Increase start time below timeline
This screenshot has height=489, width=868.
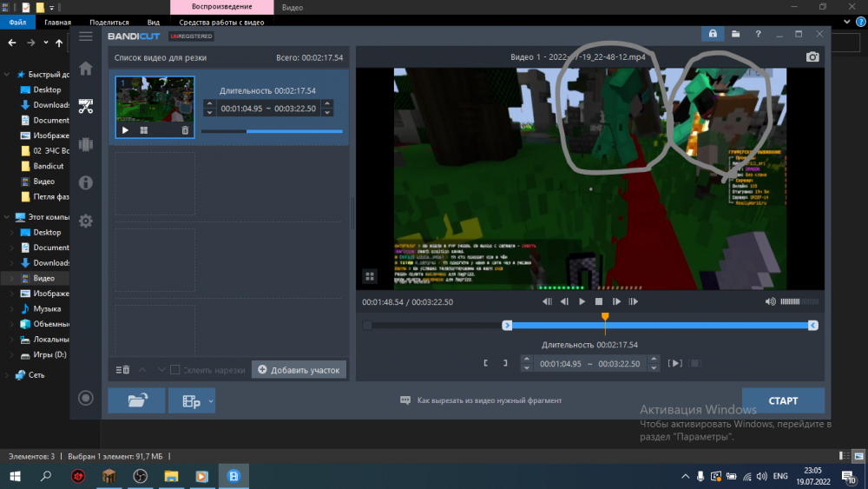pyautogui.click(x=527, y=359)
